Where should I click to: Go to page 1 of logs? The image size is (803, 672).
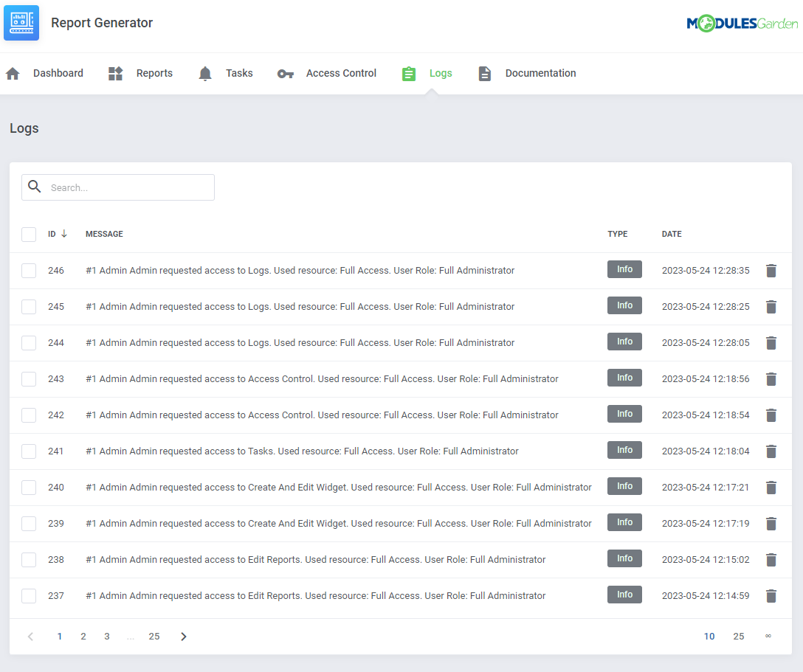coord(59,636)
